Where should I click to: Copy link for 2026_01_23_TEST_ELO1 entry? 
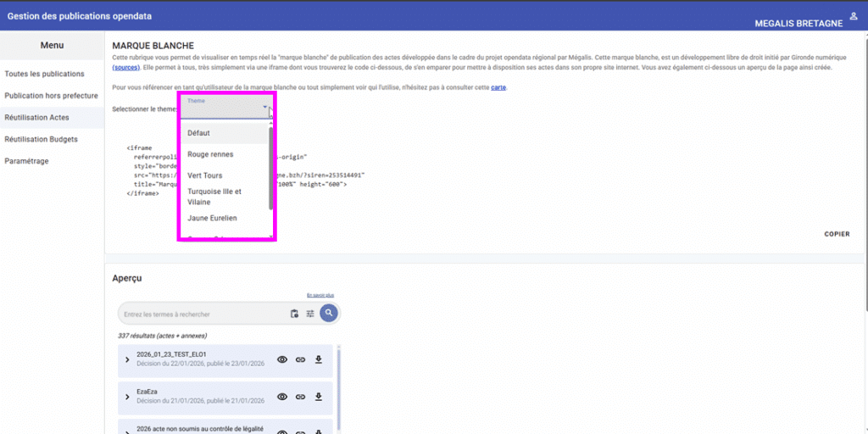pos(300,359)
